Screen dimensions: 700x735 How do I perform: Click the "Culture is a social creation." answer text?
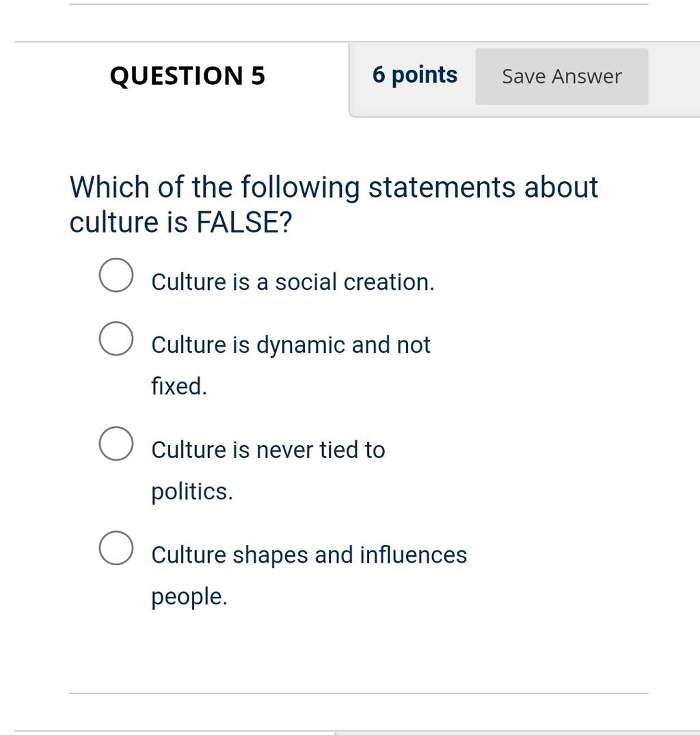[x=293, y=282]
